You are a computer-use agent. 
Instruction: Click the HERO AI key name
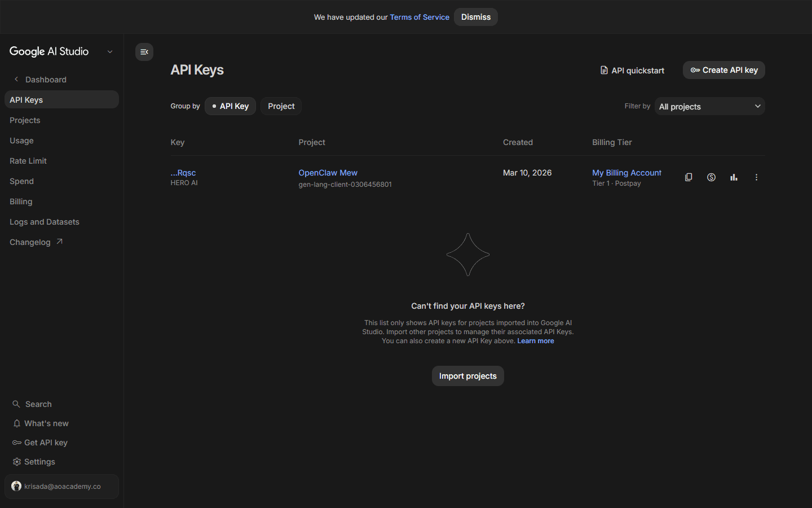[x=184, y=183]
